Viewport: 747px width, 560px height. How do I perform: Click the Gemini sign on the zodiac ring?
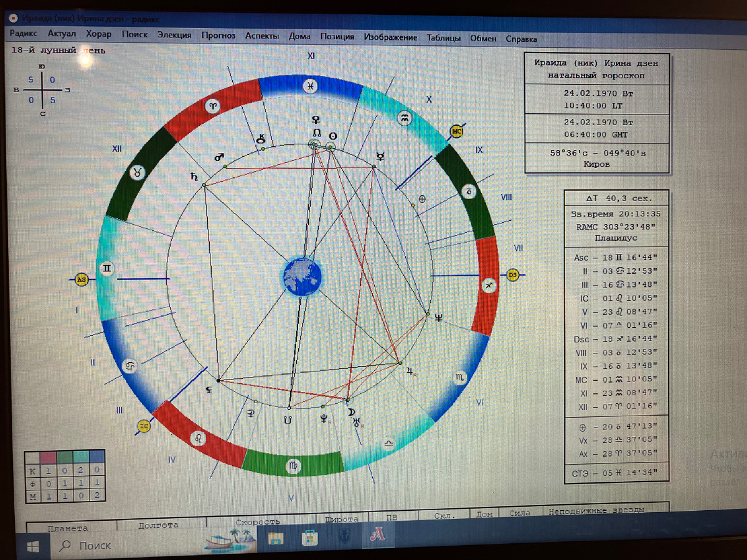107,269
